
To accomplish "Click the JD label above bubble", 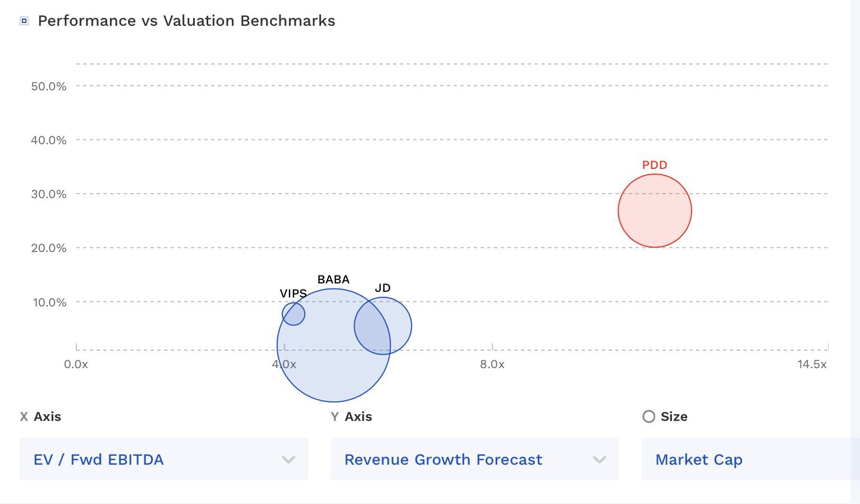I will 383,288.
